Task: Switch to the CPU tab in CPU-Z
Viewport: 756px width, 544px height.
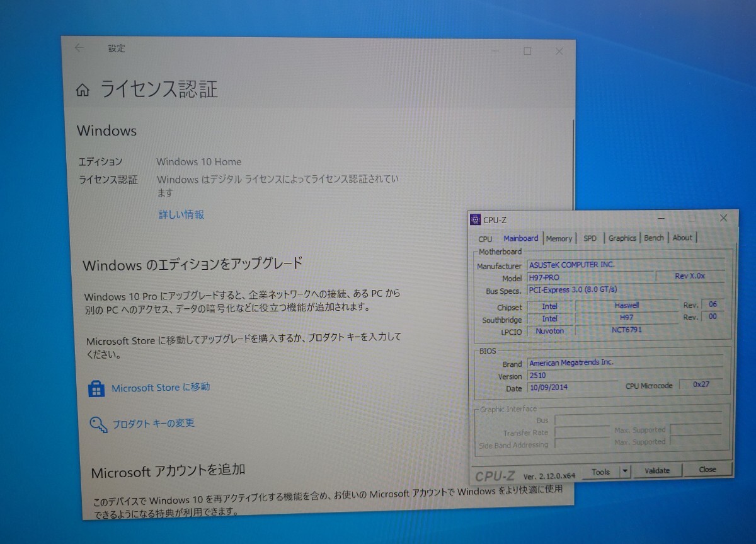Action: click(485, 239)
